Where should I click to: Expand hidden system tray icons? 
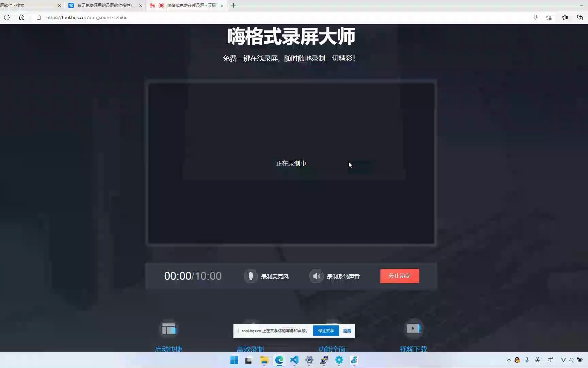coord(509,360)
